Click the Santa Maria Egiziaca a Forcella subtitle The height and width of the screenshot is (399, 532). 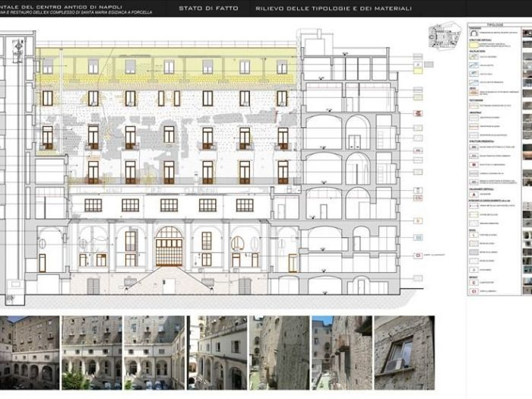tap(76, 13)
